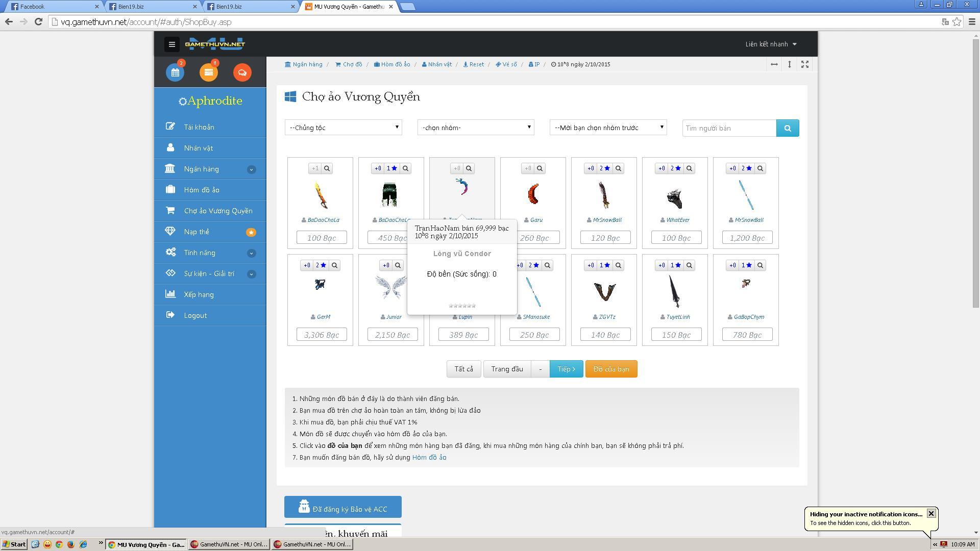Viewport: 980px width, 551px height.
Task: Click the Tìm người bán search field
Action: (x=729, y=128)
